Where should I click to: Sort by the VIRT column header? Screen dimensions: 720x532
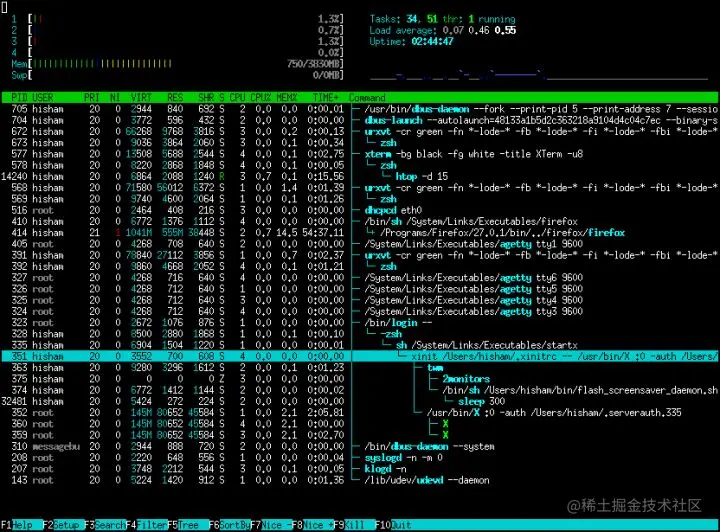coord(141,97)
